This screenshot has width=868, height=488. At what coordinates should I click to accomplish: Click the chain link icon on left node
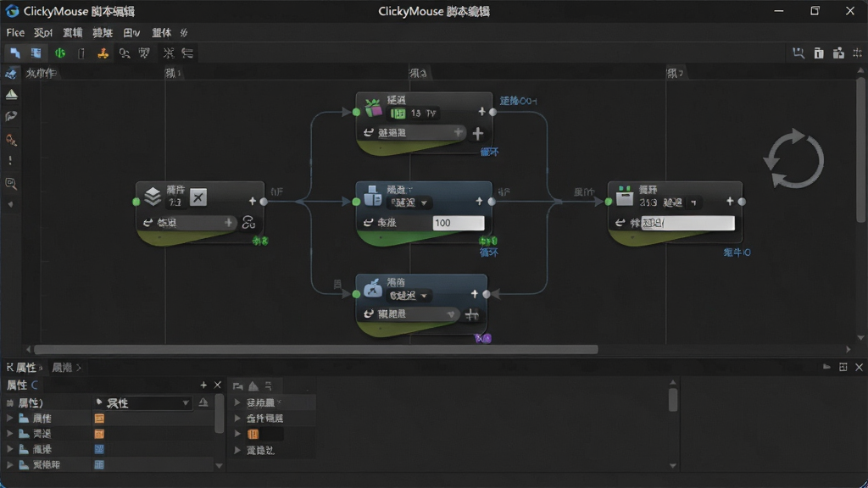(248, 223)
